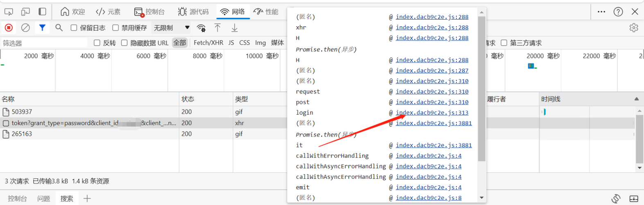Open index.dacb9c2e.js:8 link at bottom

pos(429,198)
